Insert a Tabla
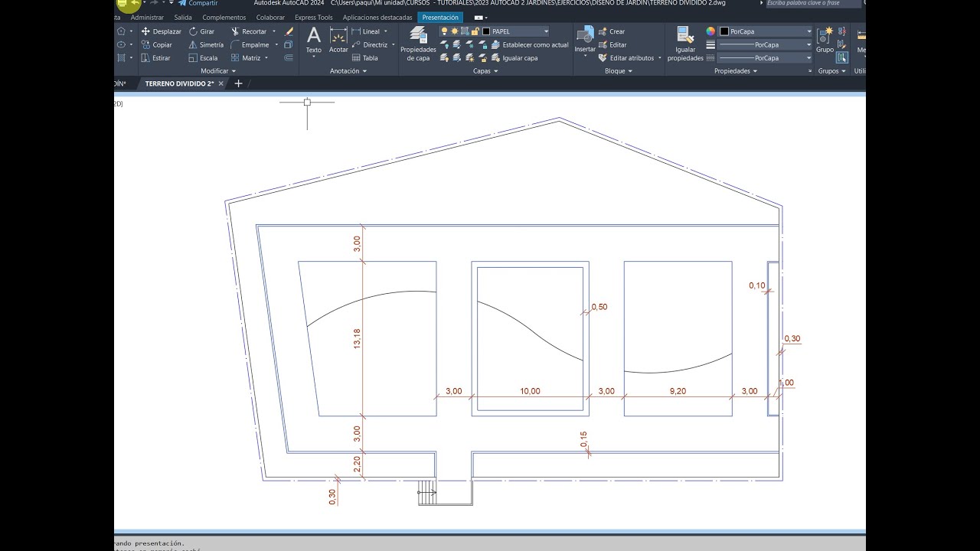Viewport: 980px width, 551px height. pyautogui.click(x=365, y=57)
